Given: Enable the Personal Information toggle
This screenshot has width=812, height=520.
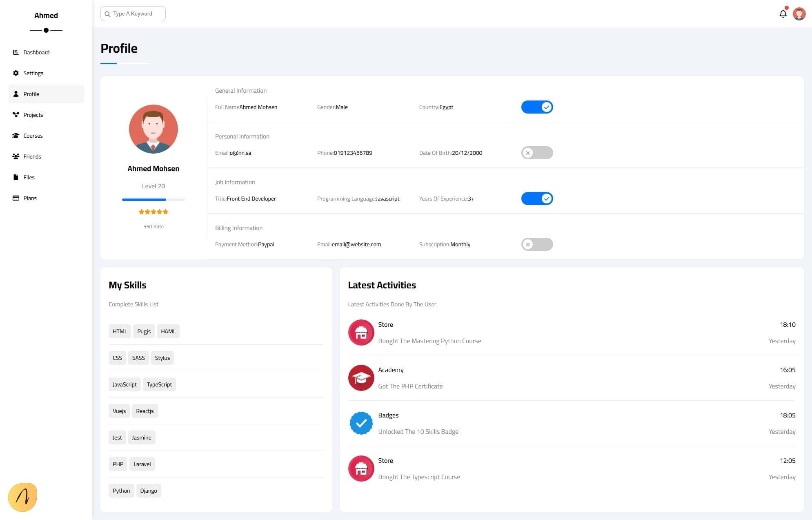Looking at the screenshot, I should (537, 153).
